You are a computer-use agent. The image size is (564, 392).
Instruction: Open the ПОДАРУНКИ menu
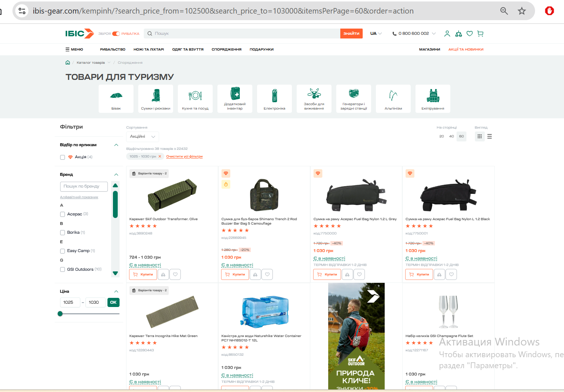261,49
